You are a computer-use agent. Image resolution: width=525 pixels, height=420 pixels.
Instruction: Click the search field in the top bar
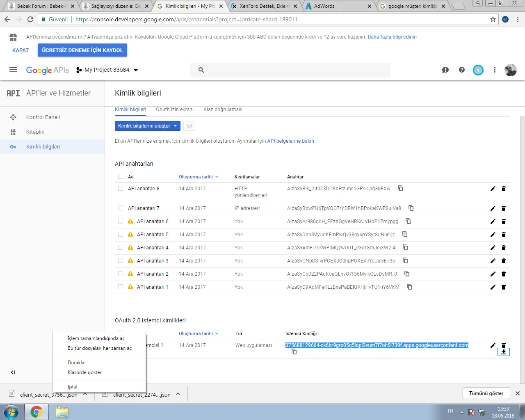[287, 70]
